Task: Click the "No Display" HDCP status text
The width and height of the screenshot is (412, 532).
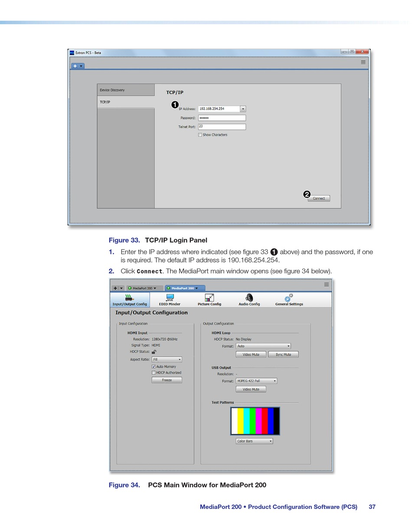Action: tap(243, 339)
